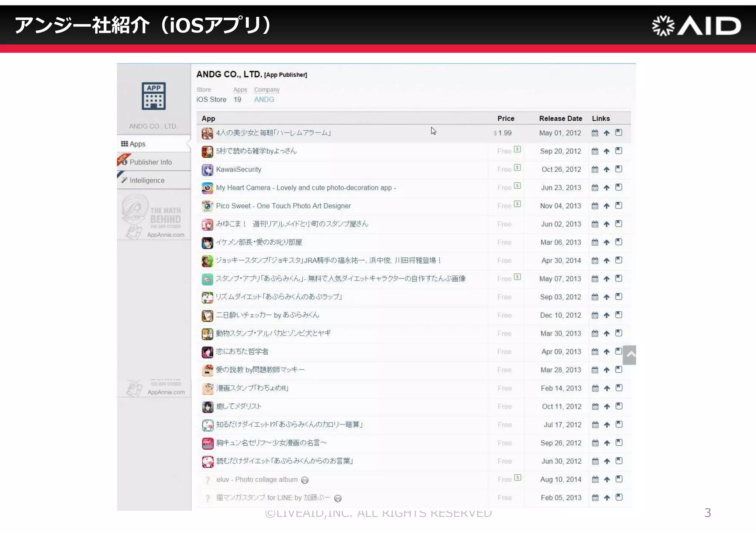The image size is (756, 534).
Task: Click calendar icon in eluv row
Action: [x=595, y=479]
